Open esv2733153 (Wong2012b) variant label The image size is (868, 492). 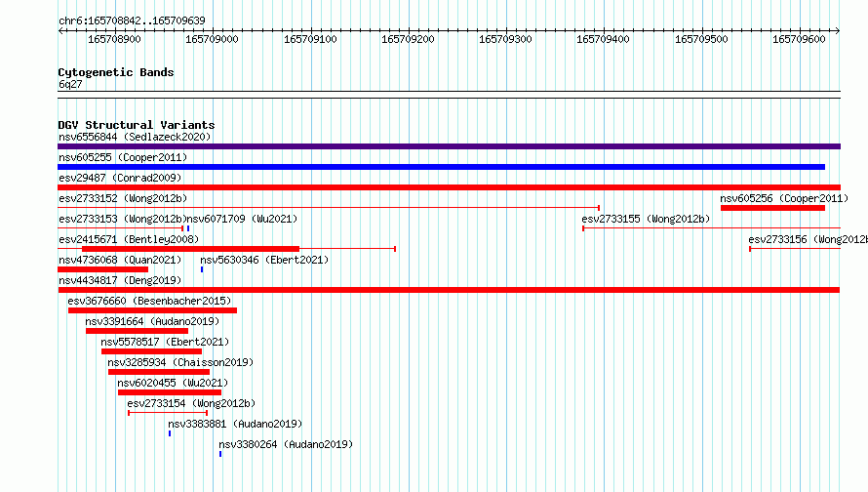(x=123, y=219)
